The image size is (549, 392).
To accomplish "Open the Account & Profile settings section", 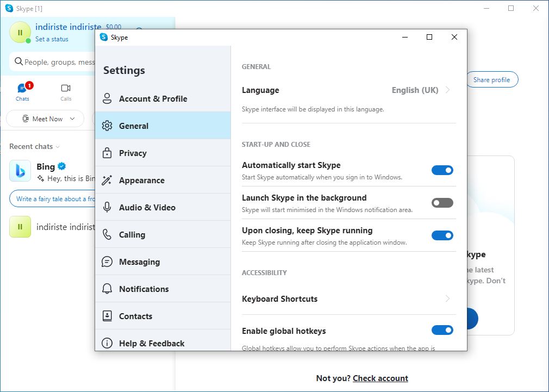I will pyautogui.click(x=163, y=98).
